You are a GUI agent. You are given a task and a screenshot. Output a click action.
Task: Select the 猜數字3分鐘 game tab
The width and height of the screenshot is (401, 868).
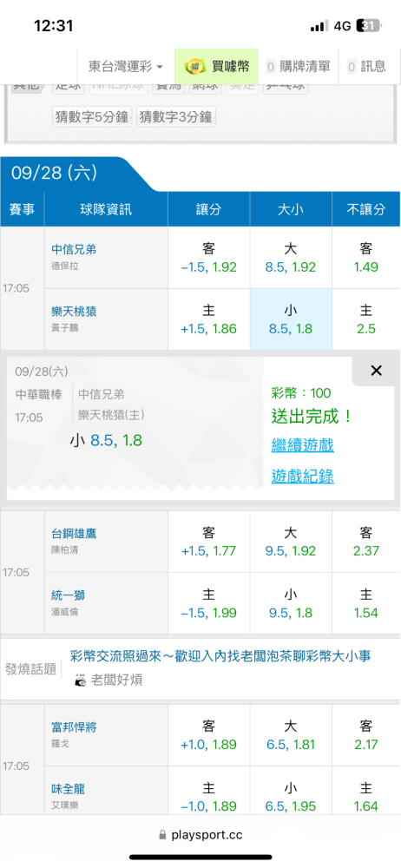[x=175, y=117]
